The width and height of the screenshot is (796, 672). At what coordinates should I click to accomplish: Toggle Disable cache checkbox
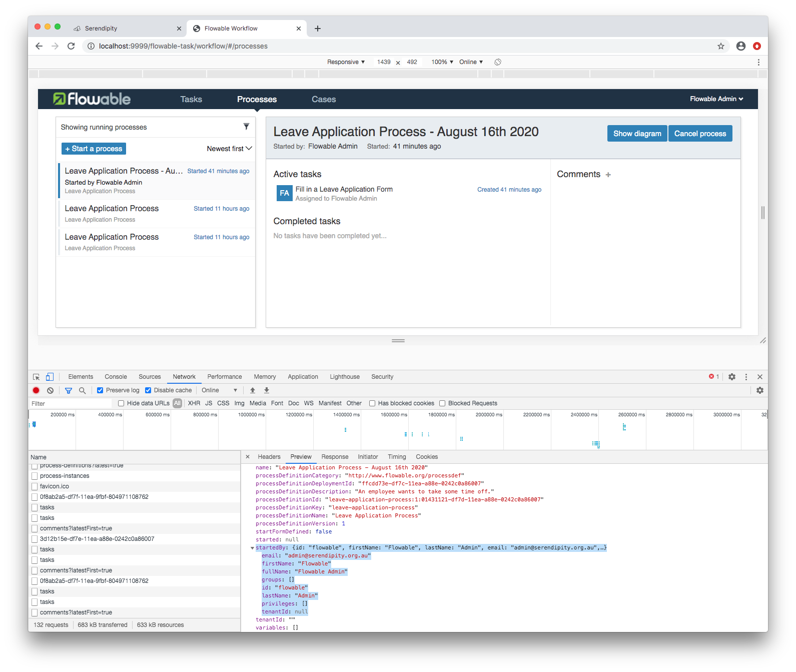148,390
